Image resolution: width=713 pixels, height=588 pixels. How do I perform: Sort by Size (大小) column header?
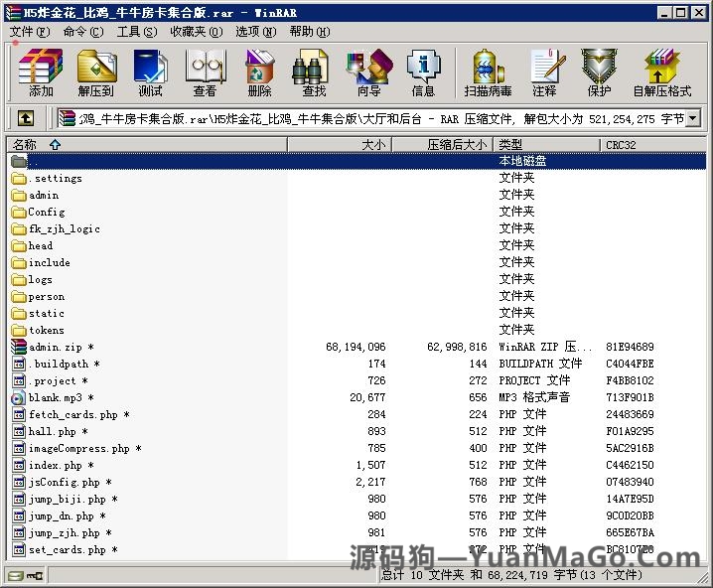pyautogui.click(x=340, y=145)
